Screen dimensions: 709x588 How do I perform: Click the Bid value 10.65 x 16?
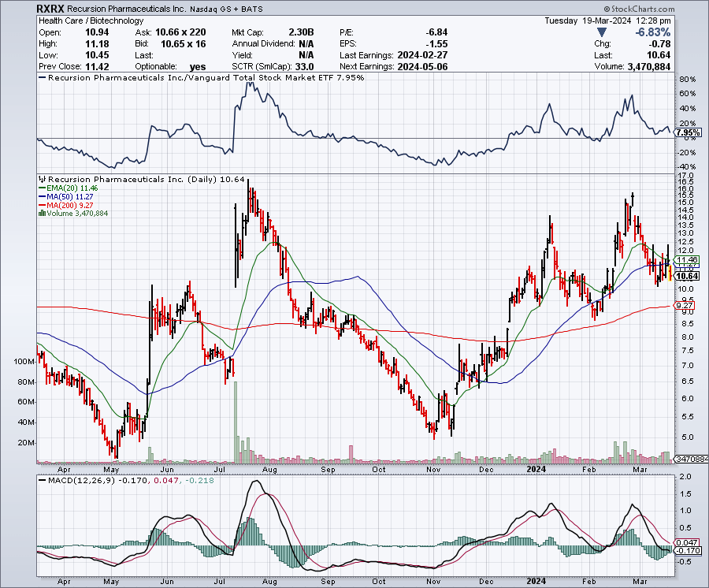(183, 44)
